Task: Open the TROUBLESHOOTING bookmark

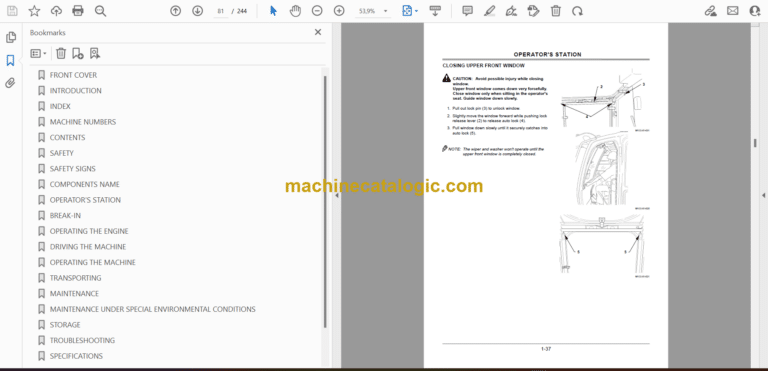Action: 82,340
